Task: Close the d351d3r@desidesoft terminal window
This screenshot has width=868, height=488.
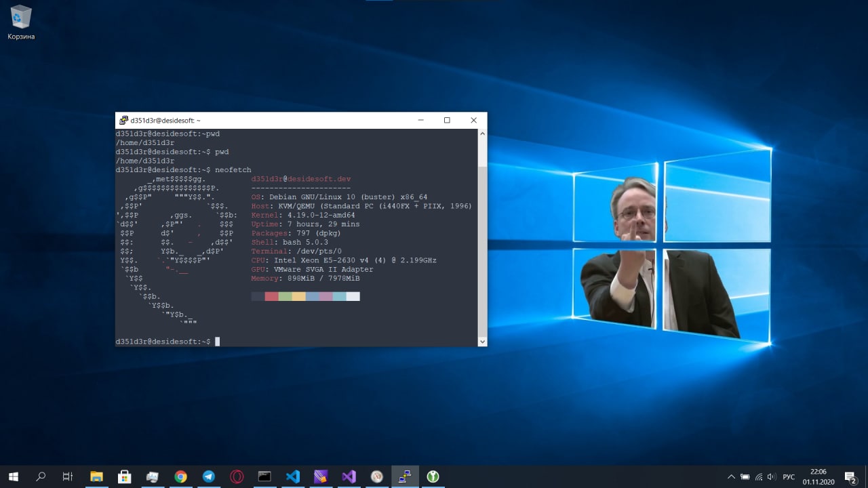Action: pos(473,120)
